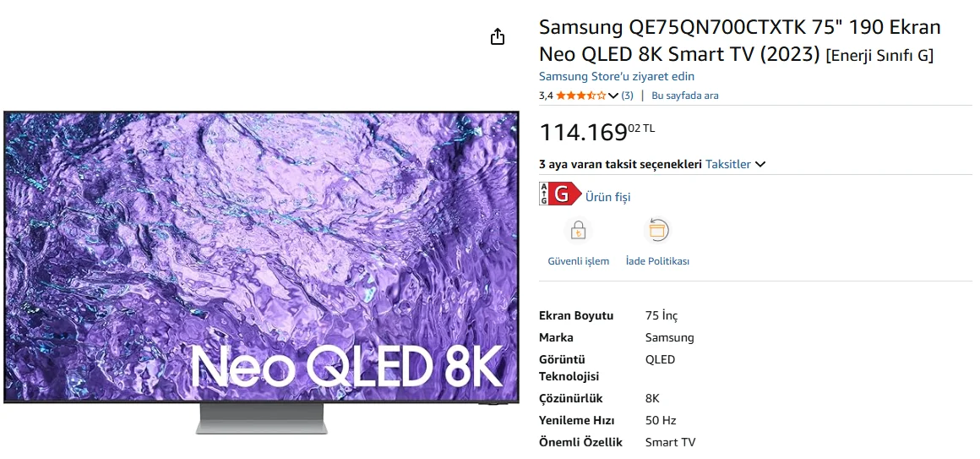Click the share icon above the TV image
Screen dimensions: 980x459
[x=498, y=36]
